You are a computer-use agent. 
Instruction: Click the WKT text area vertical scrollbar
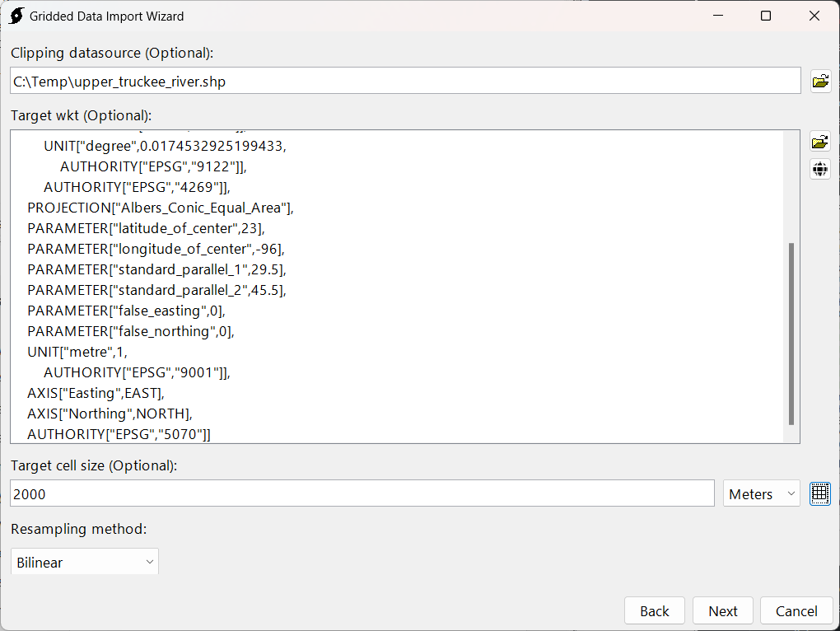[x=791, y=333]
